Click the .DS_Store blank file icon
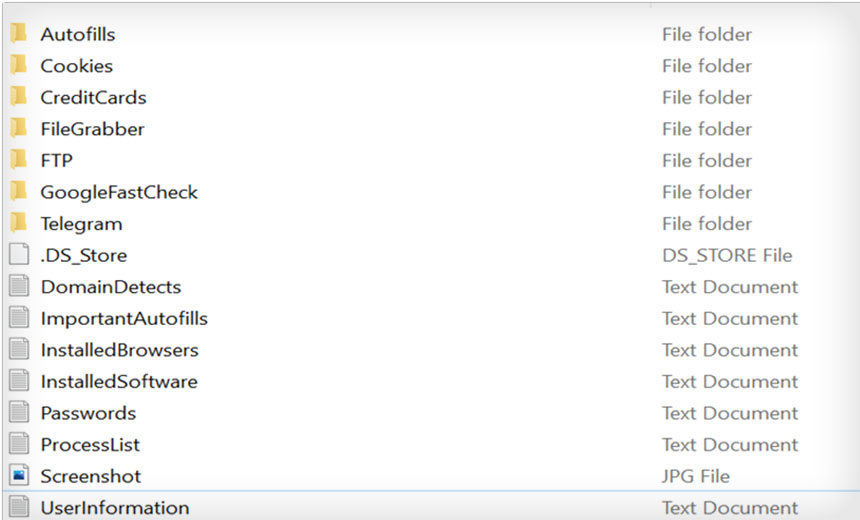This screenshot has height=520, width=860. pyautogui.click(x=19, y=255)
